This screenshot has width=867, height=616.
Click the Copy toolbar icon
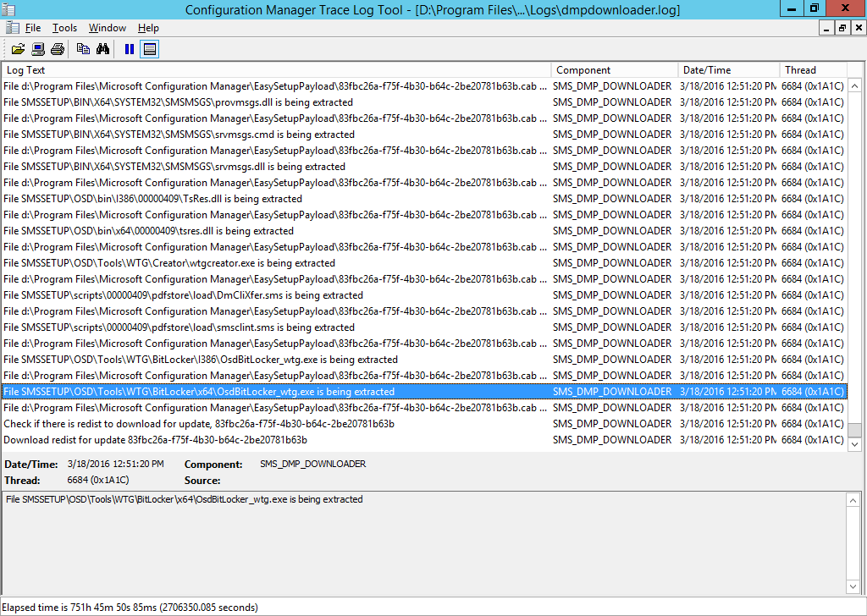coord(84,49)
